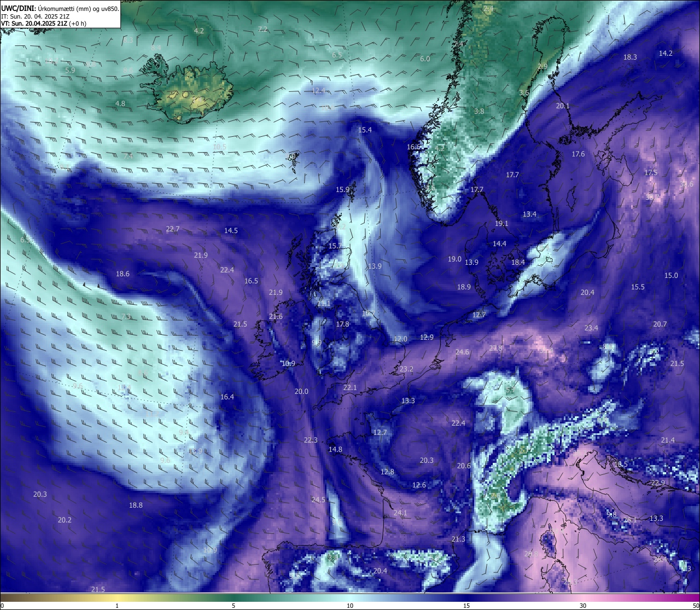
Task: Click the 14.2 map value
Action: coord(666,53)
